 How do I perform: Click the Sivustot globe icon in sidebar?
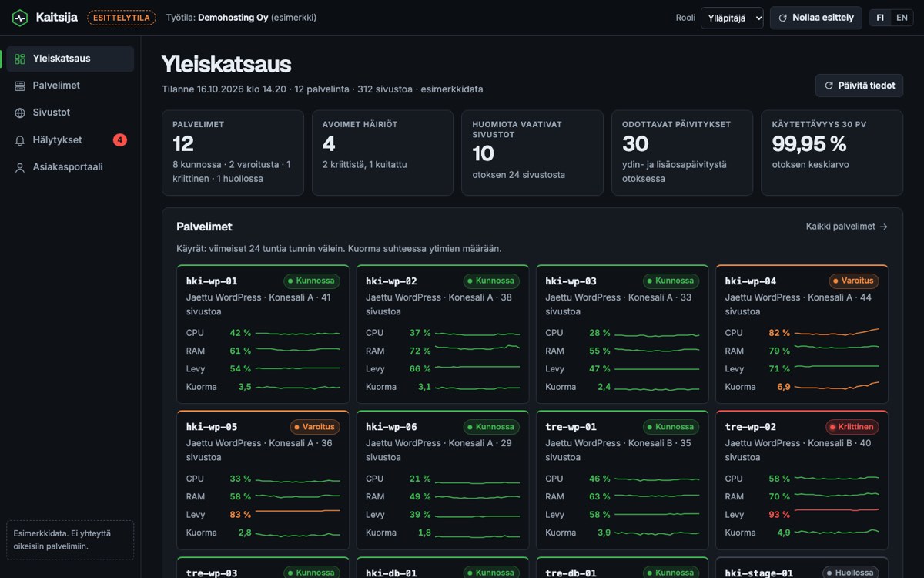pos(20,113)
